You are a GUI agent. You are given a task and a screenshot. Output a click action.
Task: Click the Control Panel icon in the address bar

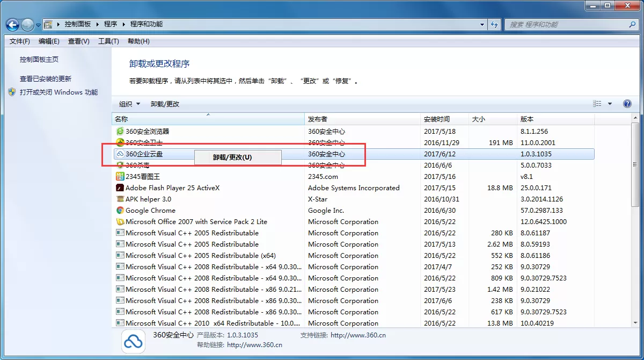pyautogui.click(x=48, y=25)
